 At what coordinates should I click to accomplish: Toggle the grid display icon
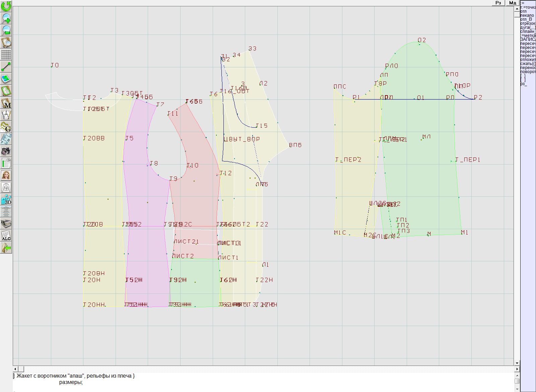6,54
